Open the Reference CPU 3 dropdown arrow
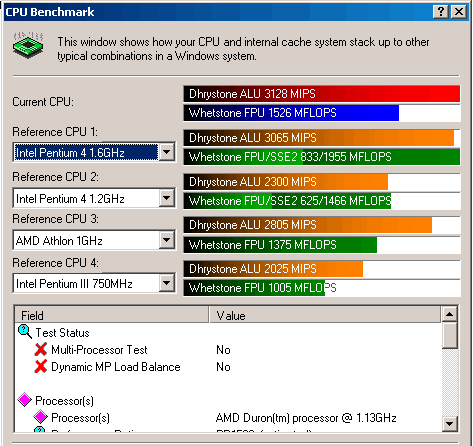The width and height of the screenshot is (473, 446). coord(166,240)
